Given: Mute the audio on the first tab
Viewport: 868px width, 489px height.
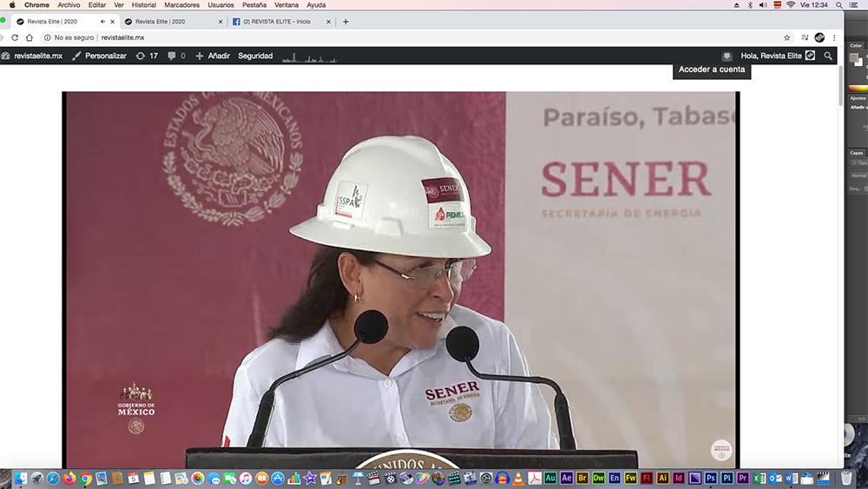Looking at the screenshot, I should click(102, 22).
